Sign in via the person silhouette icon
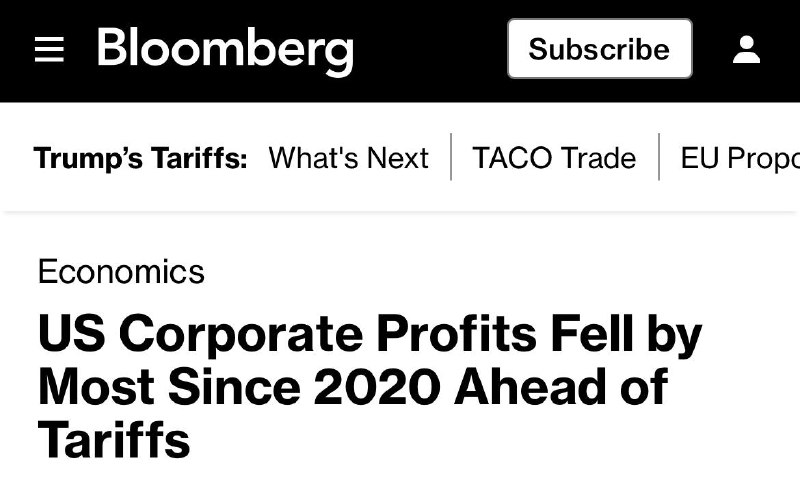 coord(746,50)
